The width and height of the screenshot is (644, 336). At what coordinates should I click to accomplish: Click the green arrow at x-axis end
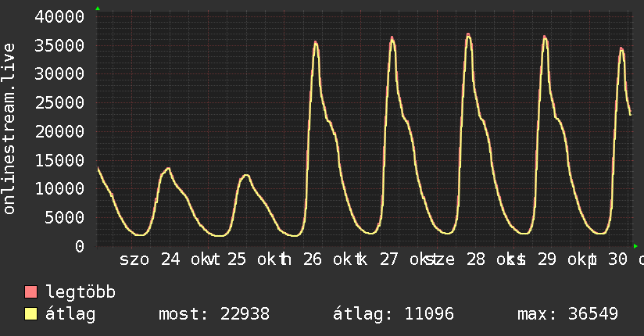pos(635,246)
